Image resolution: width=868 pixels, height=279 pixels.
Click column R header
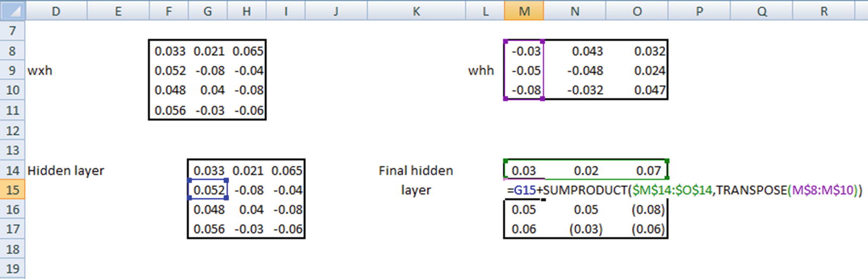pyautogui.click(x=824, y=11)
